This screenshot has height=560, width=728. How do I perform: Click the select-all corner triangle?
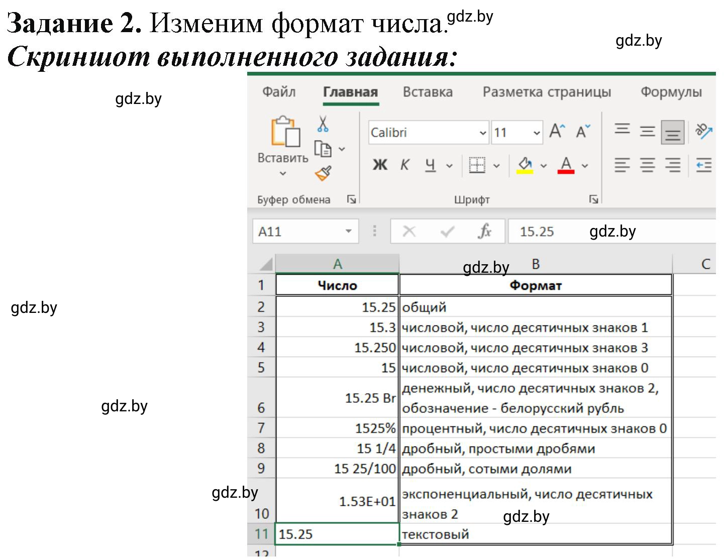coord(265,264)
